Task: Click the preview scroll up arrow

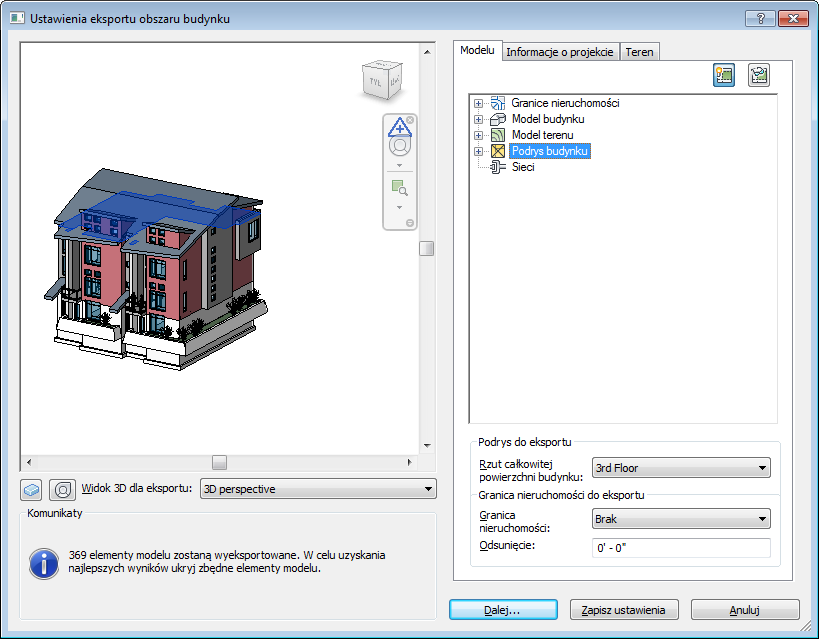Action: [427, 52]
